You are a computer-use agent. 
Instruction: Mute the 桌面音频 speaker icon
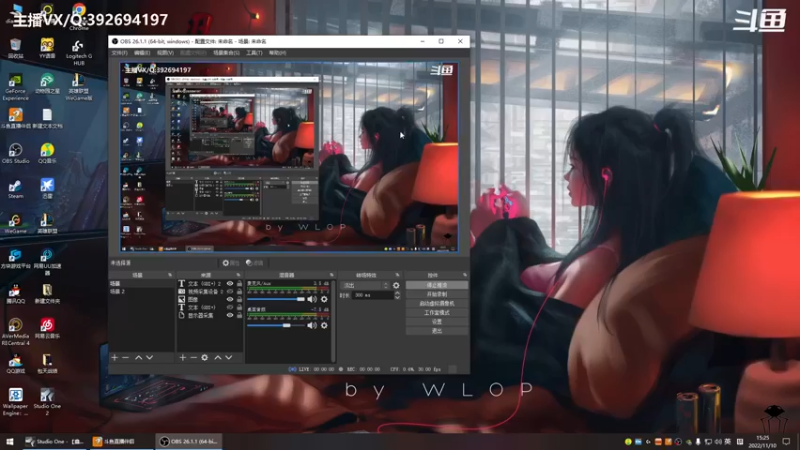312,325
